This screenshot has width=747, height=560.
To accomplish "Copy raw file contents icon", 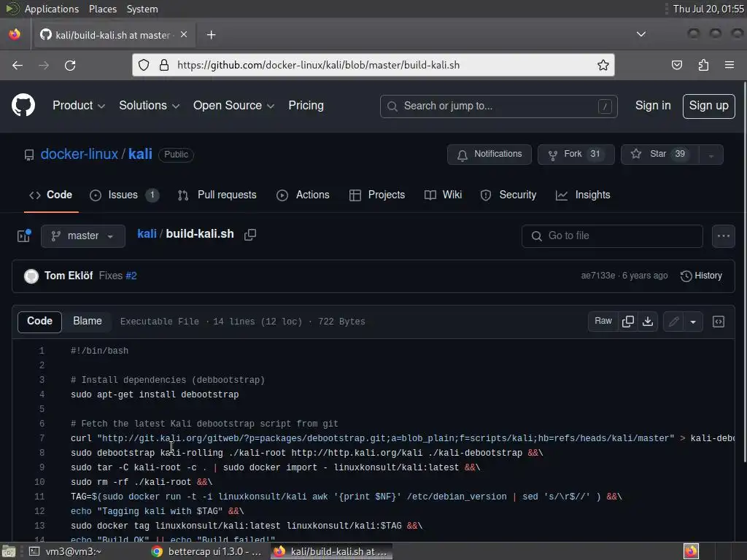I will point(628,322).
